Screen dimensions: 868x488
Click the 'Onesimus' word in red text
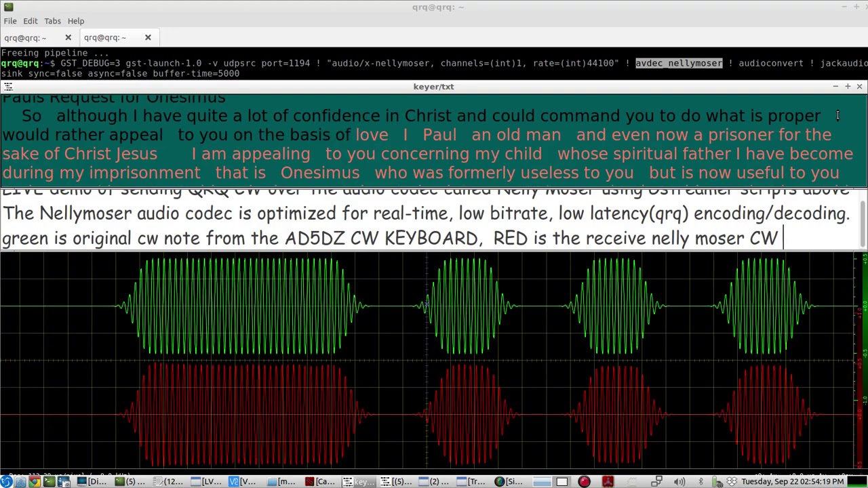coord(320,173)
